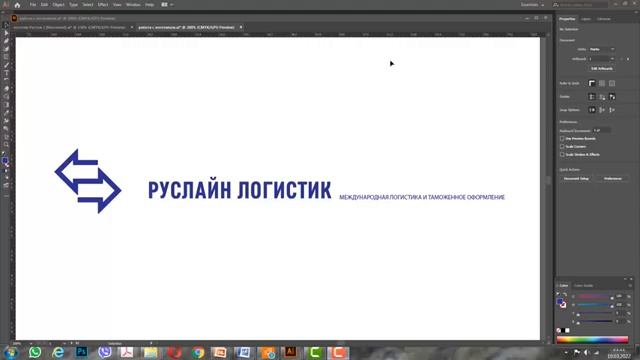Open Viber from the taskbar
This screenshot has width=640, height=360.
click(104, 352)
